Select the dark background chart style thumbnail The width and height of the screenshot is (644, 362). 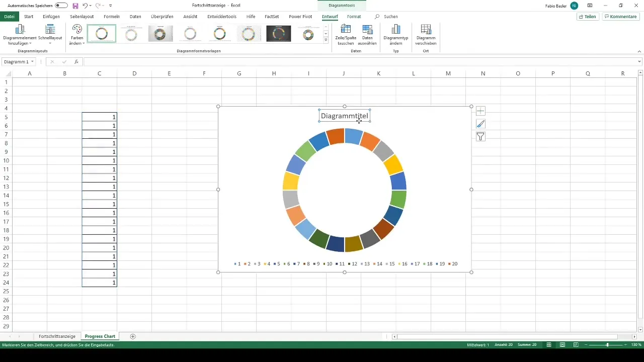[x=279, y=34]
